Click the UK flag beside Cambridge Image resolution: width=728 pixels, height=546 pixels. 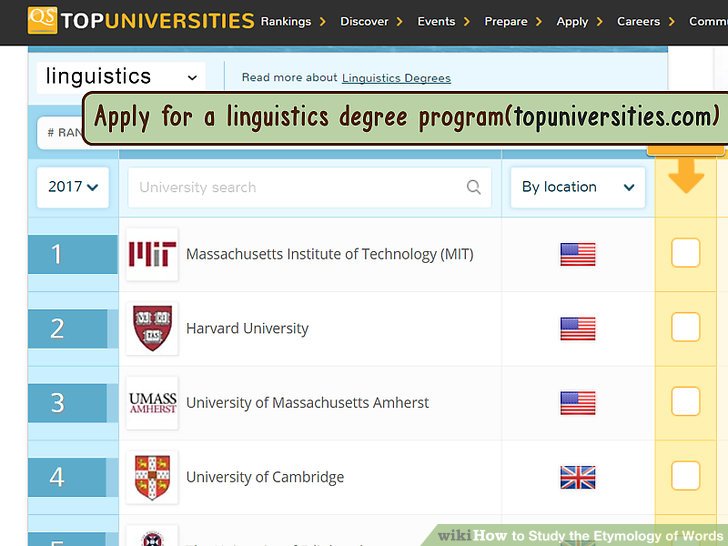(x=577, y=477)
